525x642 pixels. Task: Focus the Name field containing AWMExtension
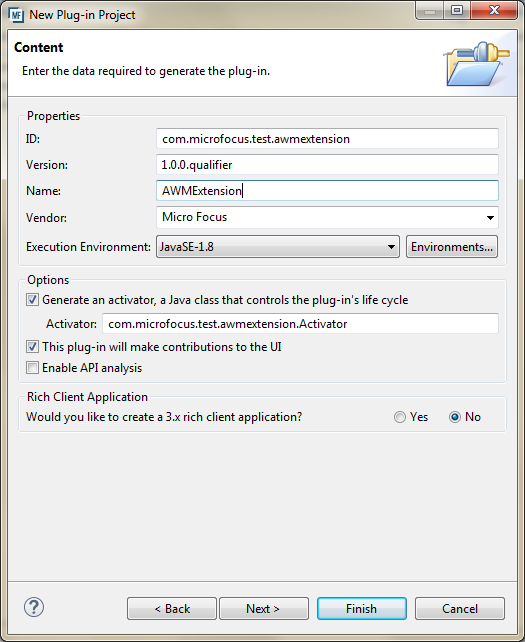[327, 191]
